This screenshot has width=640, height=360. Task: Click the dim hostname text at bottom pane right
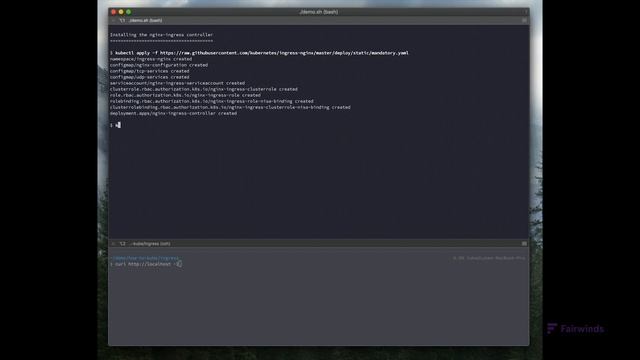[489, 258]
